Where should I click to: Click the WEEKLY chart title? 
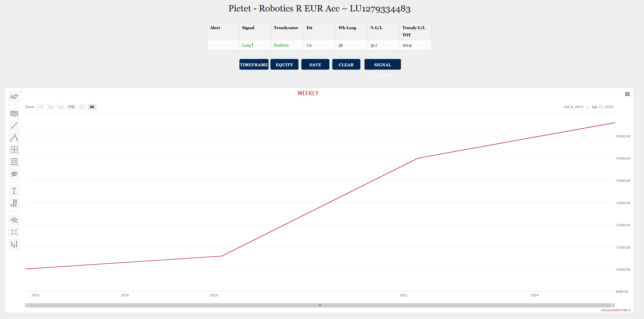308,93
